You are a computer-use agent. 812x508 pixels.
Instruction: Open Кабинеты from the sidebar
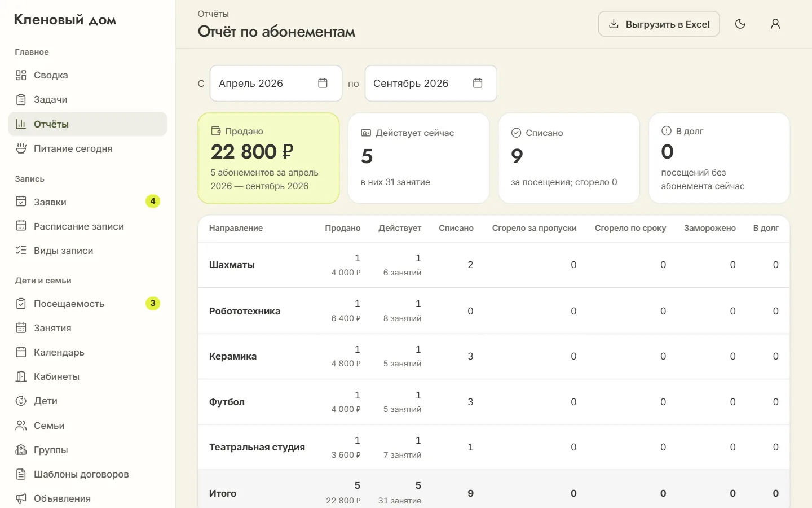point(87,376)
